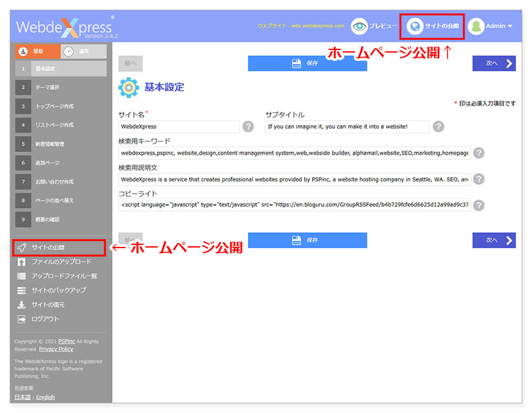Click the top 前へ previous button
532x413 pixels.
(x=130, y=63)
